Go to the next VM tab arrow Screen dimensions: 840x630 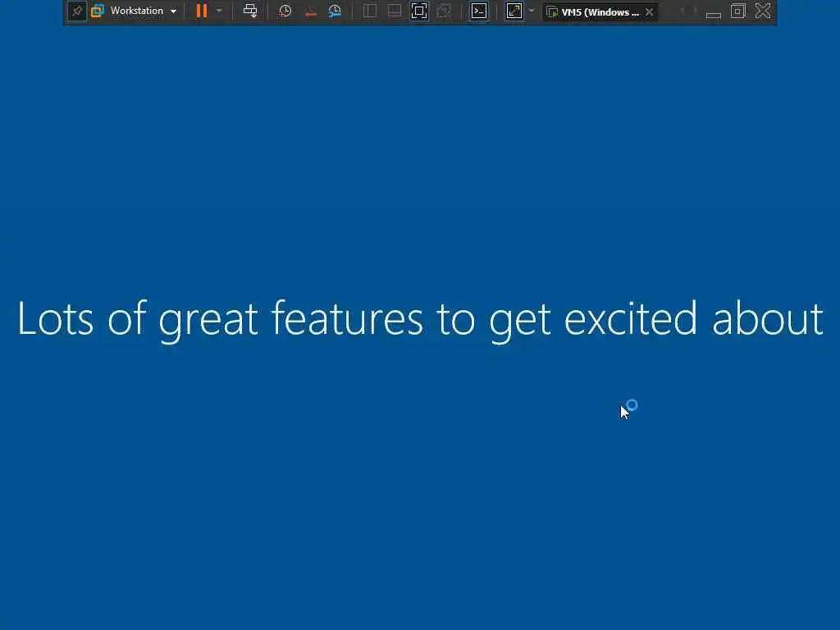tap(695, 11)
